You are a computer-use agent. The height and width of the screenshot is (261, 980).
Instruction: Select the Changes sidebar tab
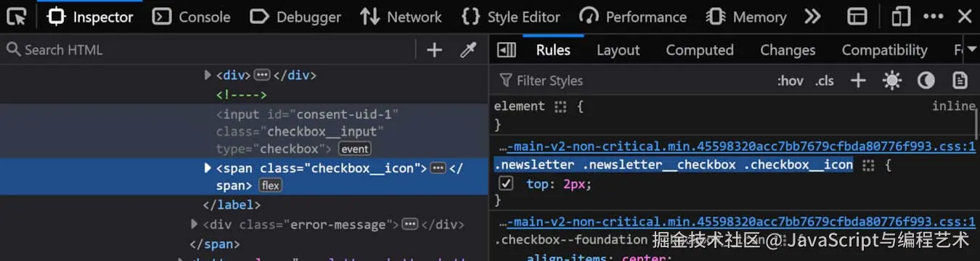point(788,49)
